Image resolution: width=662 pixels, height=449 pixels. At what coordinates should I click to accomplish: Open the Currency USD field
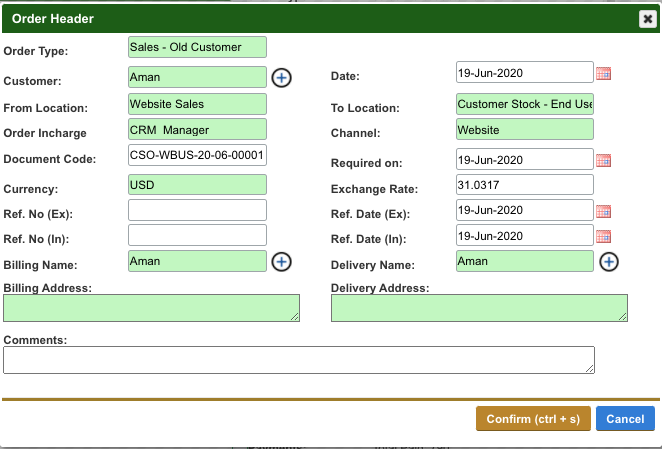click(x=197, y=185)
